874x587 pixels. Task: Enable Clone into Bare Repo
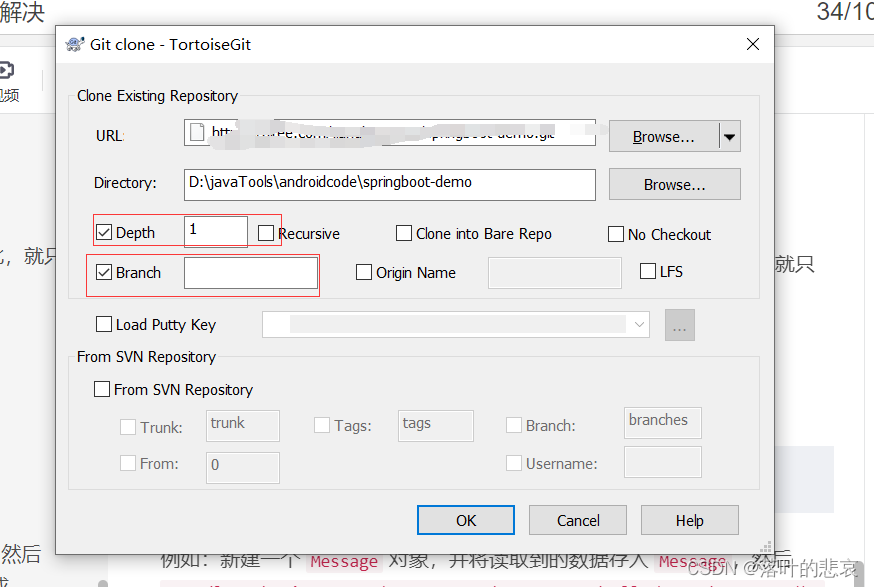[x=404, y=233]
